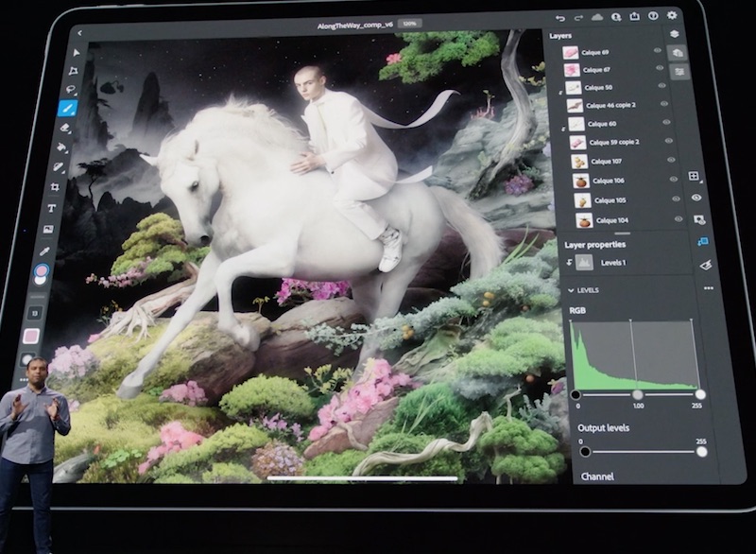Go back using the top-left arrow
Screen dimensions: 756x554
(x=80, y=33)
